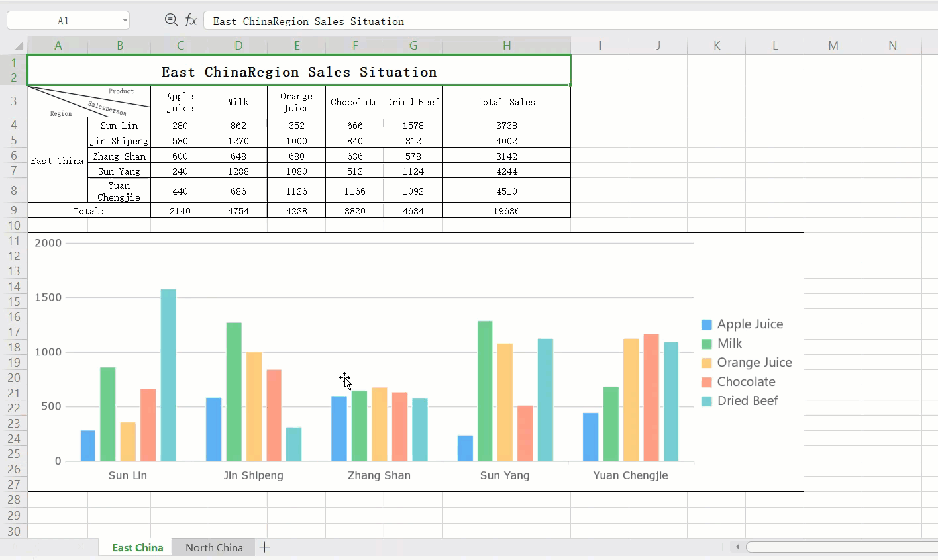The width and height of the screenshot is (938, 560).
Task: Click the Sun Yang chart axis label
Action: (505, 475)
